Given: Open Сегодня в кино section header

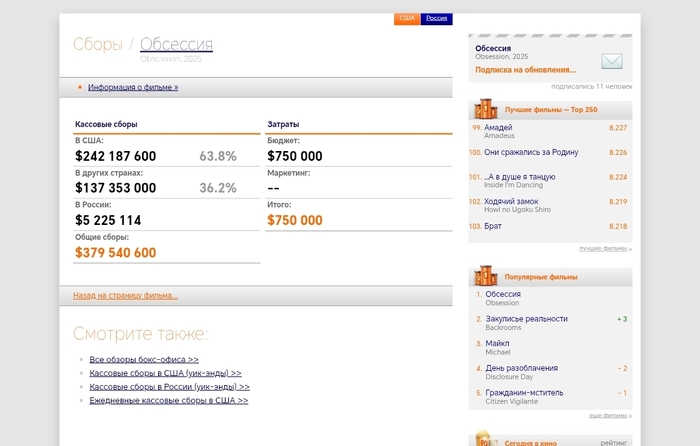Looking at the screenshot, I should point(530,443).
